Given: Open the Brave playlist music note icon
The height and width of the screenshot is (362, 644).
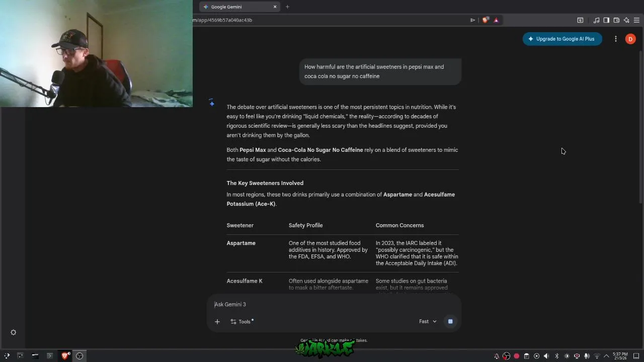Looking at the screenshot, I should 596,20.
